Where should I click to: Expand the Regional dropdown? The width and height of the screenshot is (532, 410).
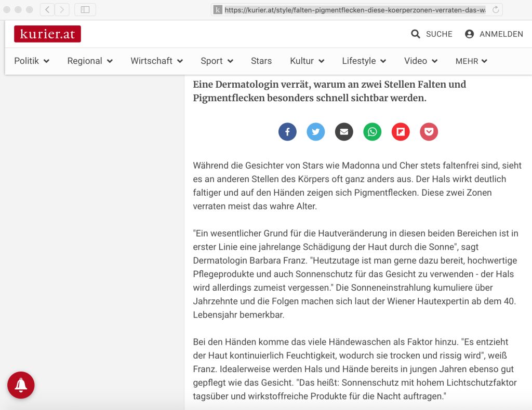click(90, 61)
